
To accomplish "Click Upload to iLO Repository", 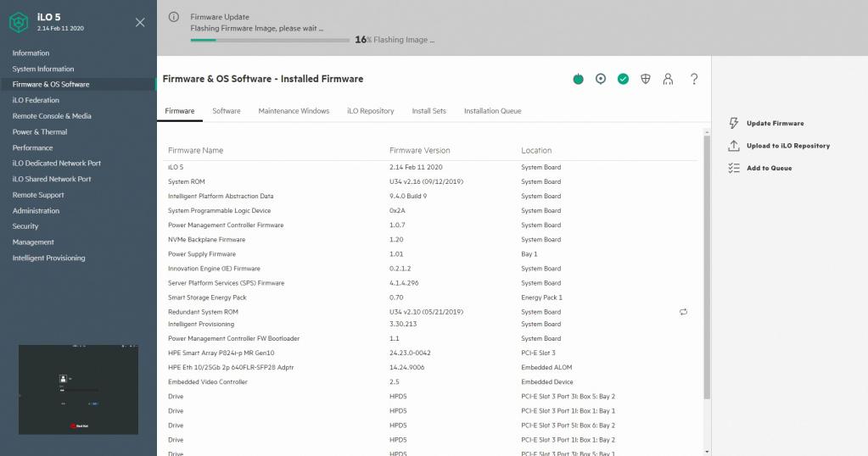I will (x=787, y=146).
